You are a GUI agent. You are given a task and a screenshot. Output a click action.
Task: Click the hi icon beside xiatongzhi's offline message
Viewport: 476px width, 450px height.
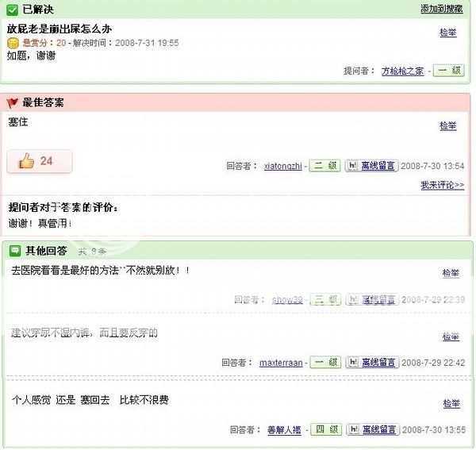[x=352, y=166]
